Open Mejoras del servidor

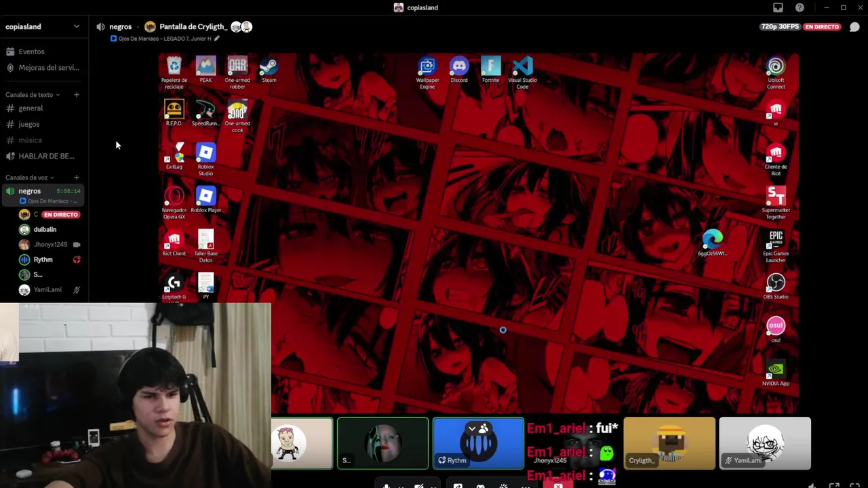click(x=43, y=68)
